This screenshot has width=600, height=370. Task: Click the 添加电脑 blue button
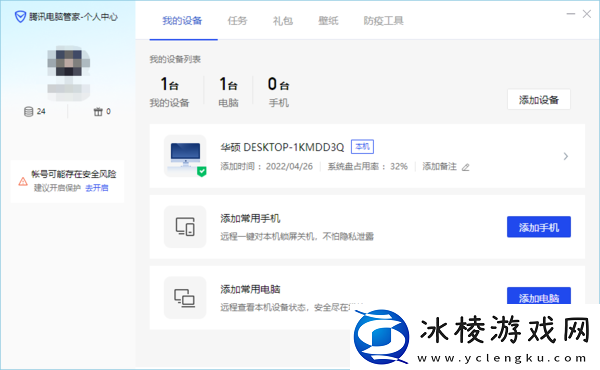pos(539,296)
